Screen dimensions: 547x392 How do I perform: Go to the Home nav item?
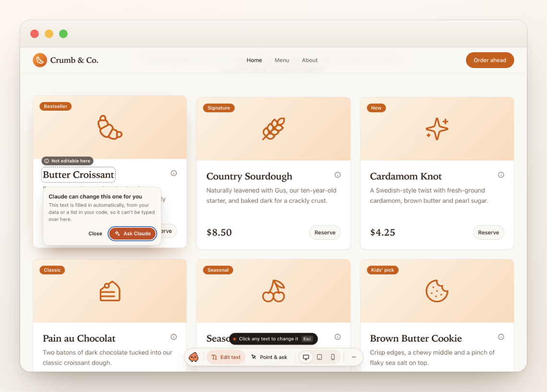[254, 60]
